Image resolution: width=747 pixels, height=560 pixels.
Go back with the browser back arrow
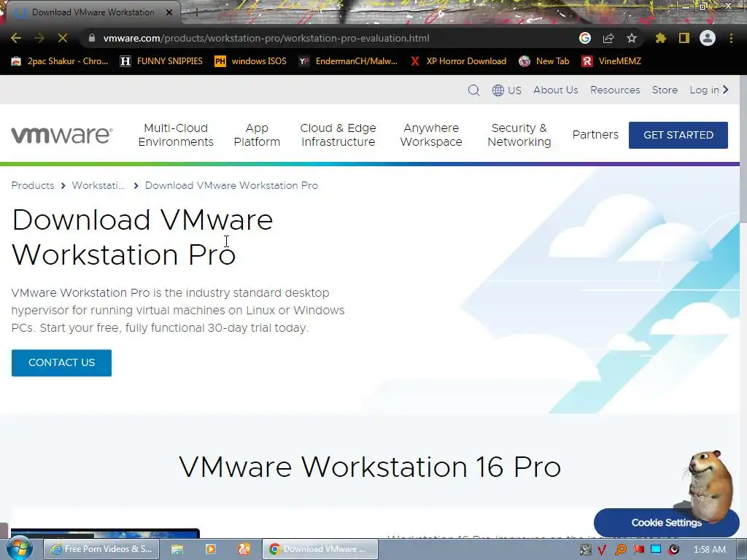coord(16,38)
